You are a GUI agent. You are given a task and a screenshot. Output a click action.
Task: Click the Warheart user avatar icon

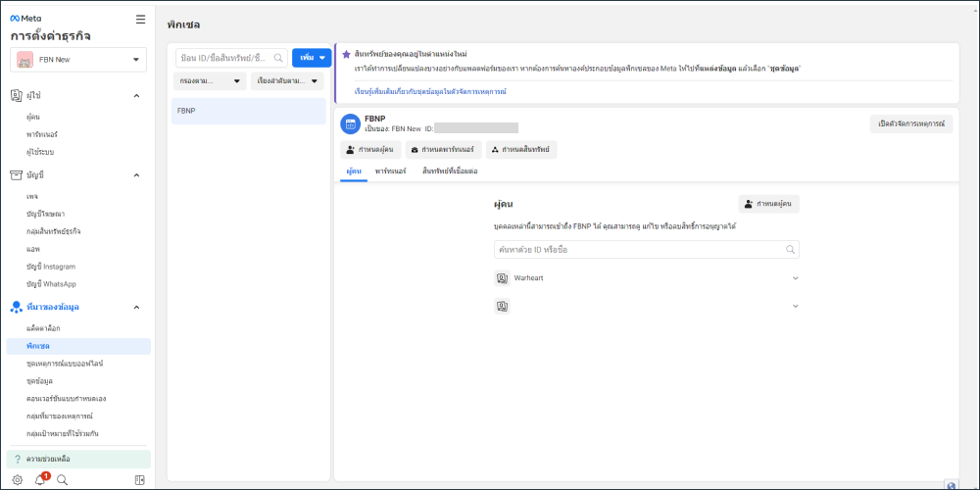(502, 278)
